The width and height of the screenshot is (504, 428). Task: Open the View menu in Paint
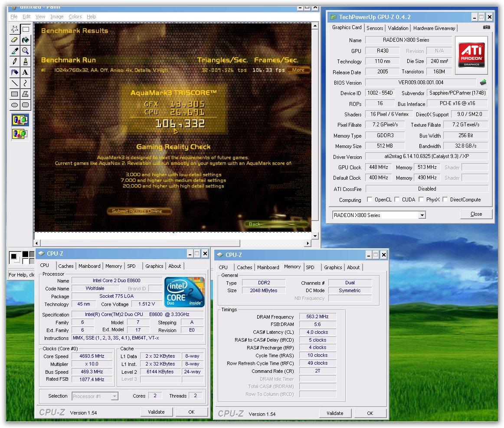(x=40, y=16)
